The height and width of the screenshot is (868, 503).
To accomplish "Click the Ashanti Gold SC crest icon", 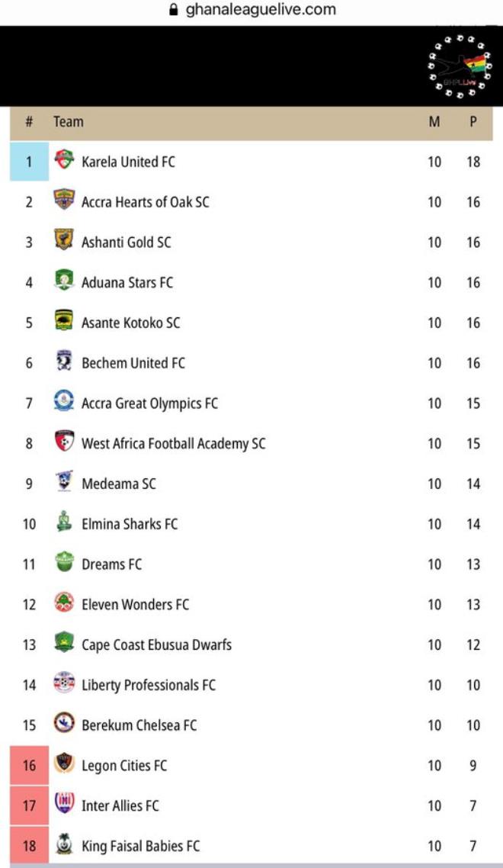I will (x=64, y=240).
